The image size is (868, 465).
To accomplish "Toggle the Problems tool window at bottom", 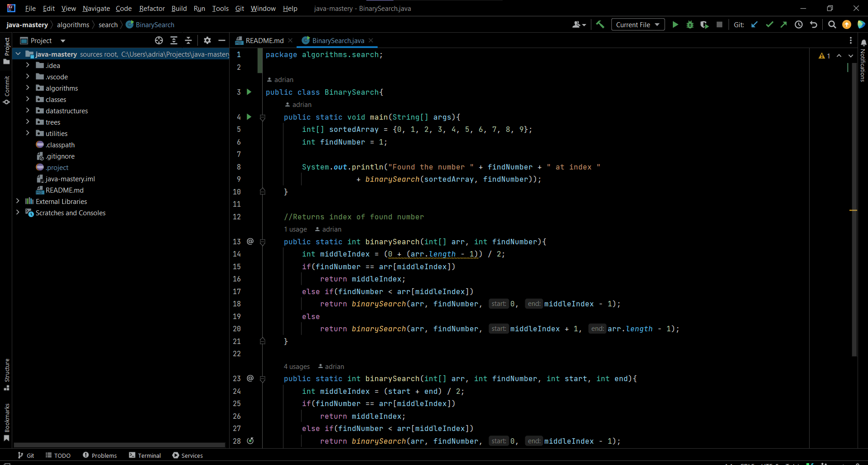I will (100, 455).
